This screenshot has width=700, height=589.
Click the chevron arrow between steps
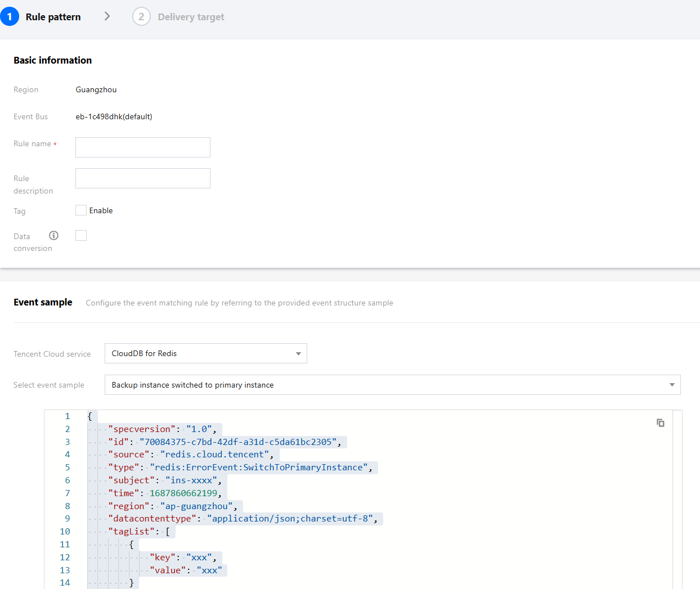(x=107, y=16)
